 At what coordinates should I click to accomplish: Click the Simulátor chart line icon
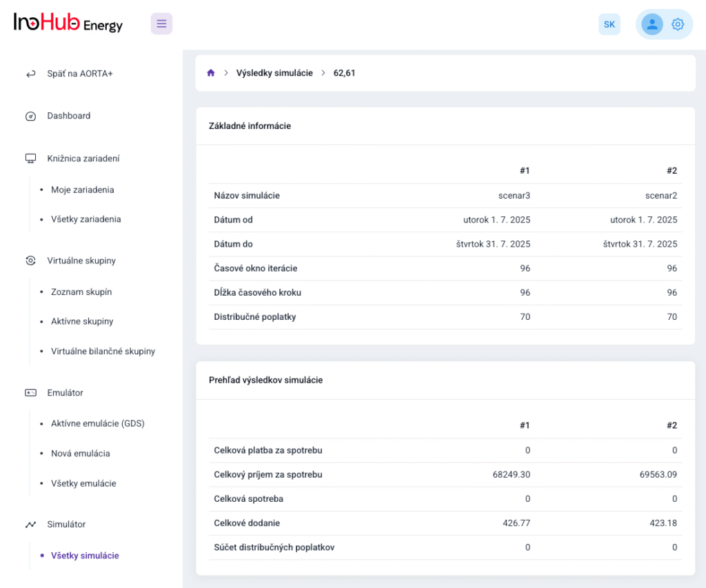pos(30,525)
